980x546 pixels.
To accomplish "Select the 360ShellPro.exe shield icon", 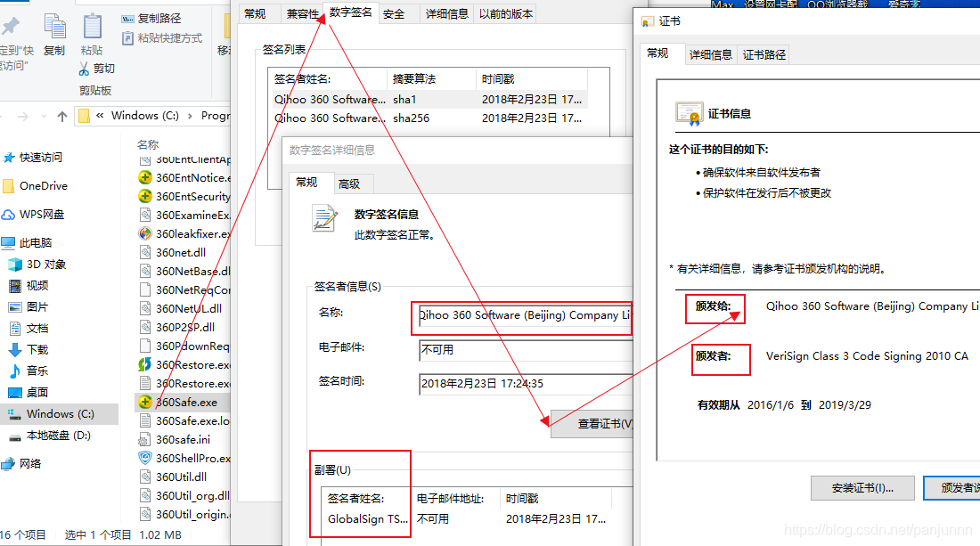I will pos(145,458).
